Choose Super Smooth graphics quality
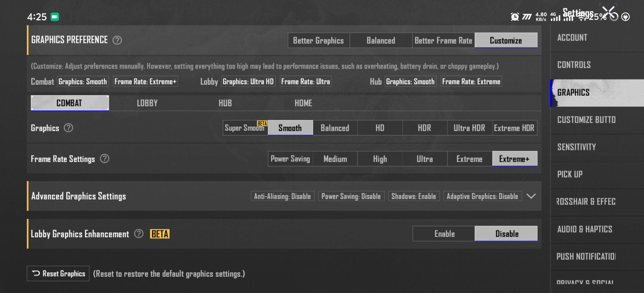This screenshot has height=293, width=644. point(245,128)
